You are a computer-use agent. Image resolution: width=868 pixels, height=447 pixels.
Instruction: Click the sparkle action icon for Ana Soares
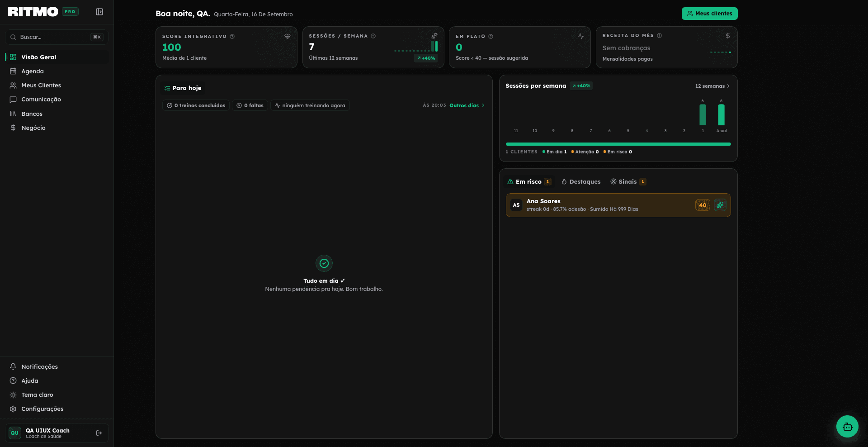click(720, 205)
